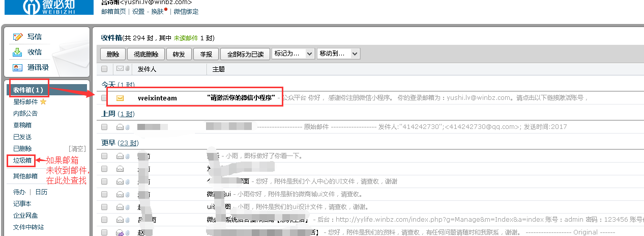The height and width of the screenshot is (236, 644).
Task: Go to the 草稿箱 drafts folder
Action: [x=22, y=125]
